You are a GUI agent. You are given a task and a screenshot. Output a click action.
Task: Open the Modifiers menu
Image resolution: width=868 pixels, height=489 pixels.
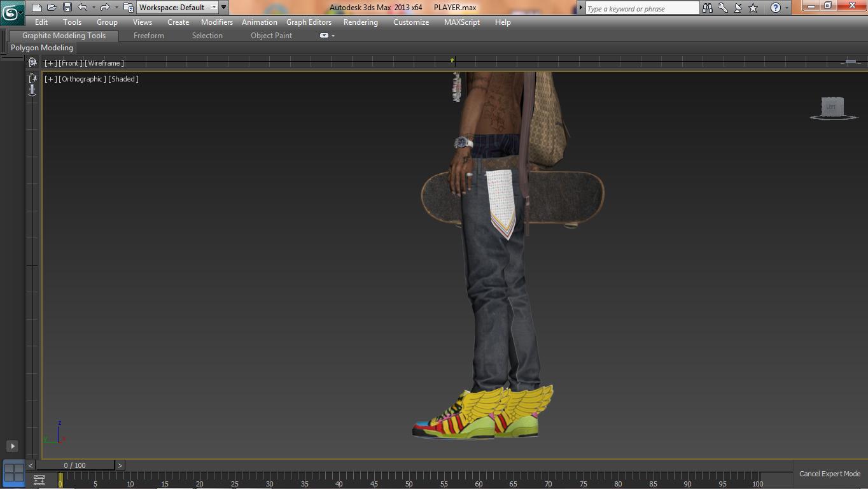216,22
